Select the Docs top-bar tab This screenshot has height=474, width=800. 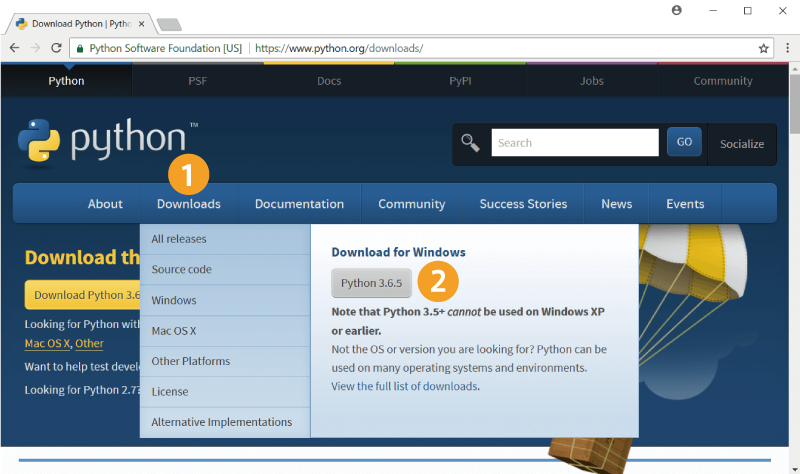329,81
